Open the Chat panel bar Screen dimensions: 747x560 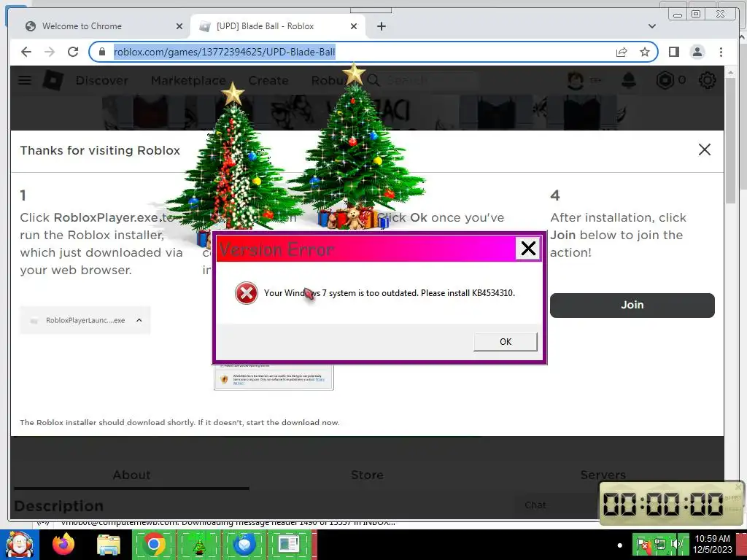point(557,505)
